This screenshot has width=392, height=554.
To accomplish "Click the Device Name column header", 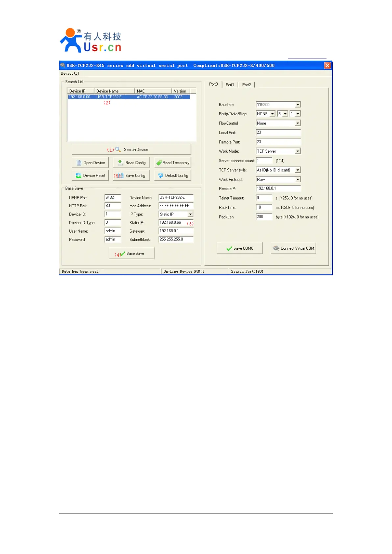I will (114, 91).
